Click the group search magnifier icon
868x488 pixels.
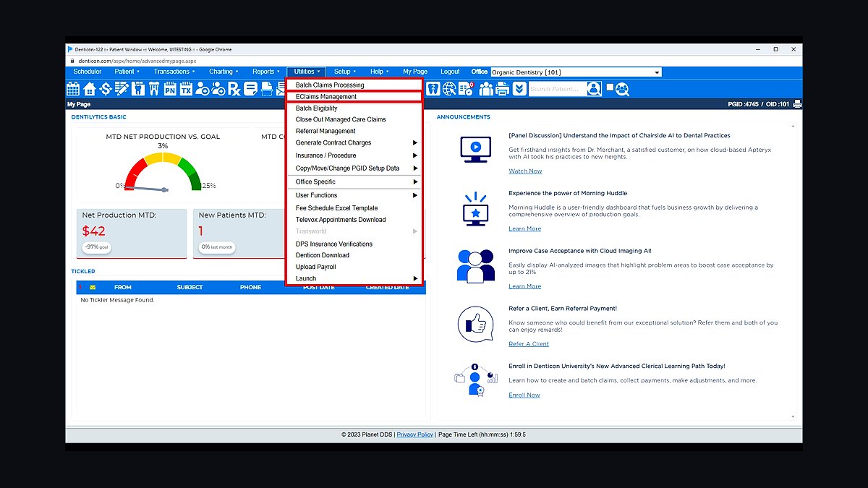(x=622, y=89)
